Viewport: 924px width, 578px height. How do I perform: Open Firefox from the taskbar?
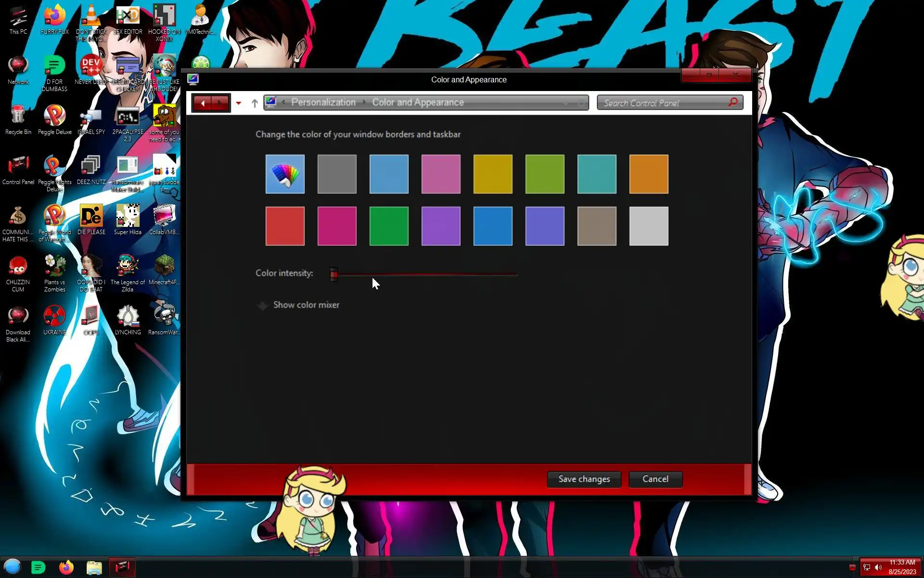(66, 567)
